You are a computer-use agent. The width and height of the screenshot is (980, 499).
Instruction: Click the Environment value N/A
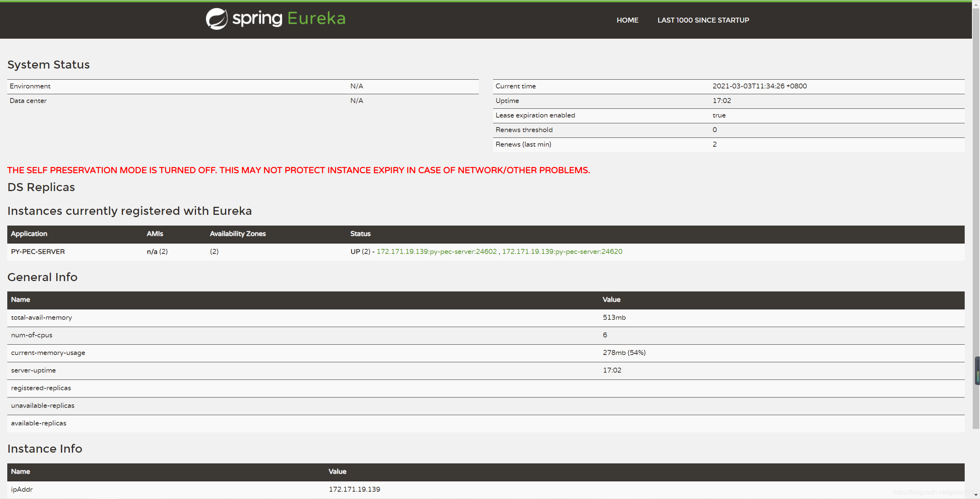pyautogui.click(x=356, y=86)
